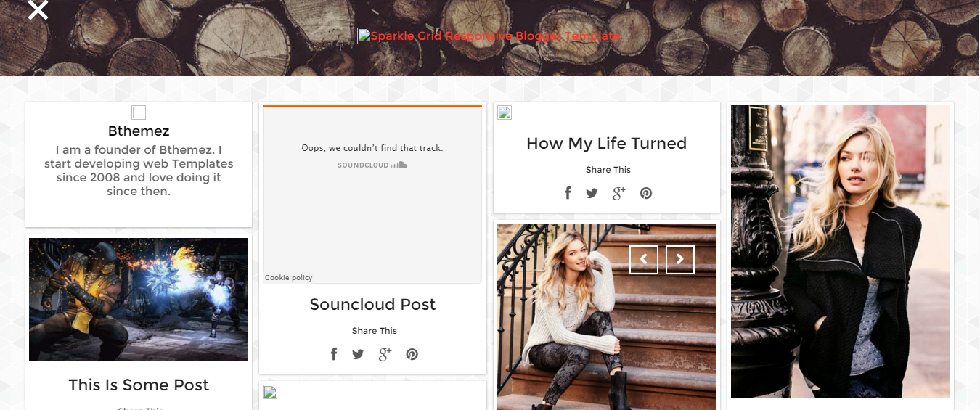The width and height of the screenshot is (980, 410).
Task: Share Souncloud Post on Pinterest
Action: [x=412, y=354]
